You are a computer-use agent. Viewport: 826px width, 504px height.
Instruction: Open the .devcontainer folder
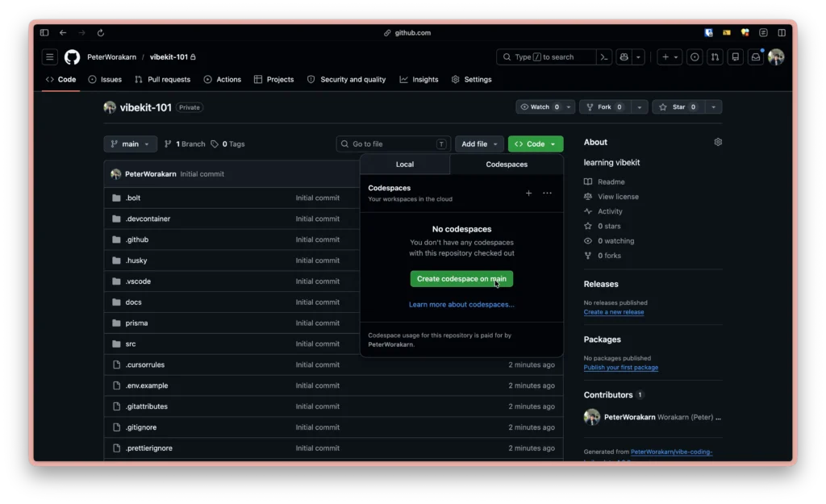(x=148, y=219)
